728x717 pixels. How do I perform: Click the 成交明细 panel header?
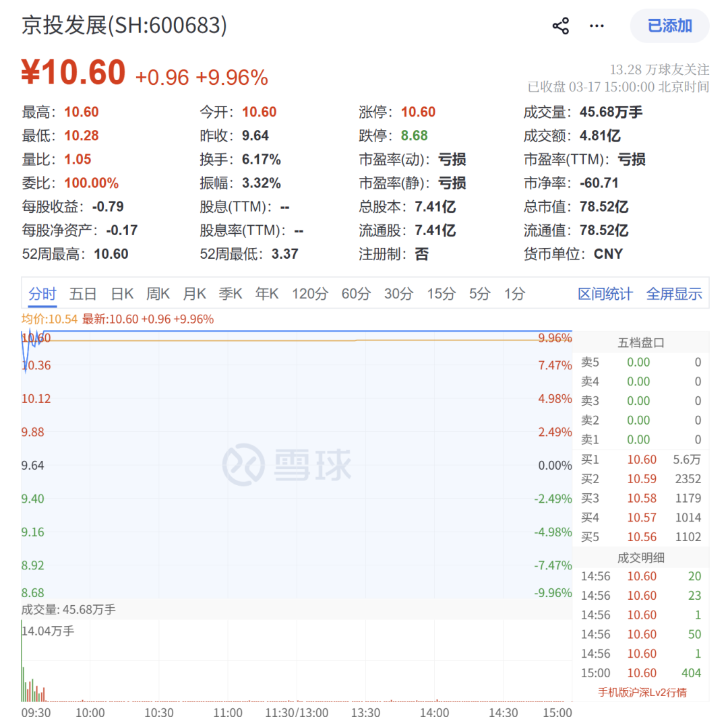(x=641, y=558)
